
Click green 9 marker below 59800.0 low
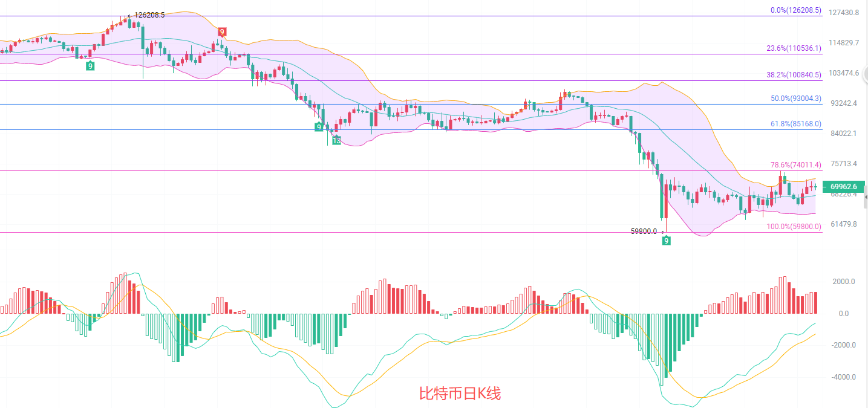pyautogui.click(x=666, y=241)
